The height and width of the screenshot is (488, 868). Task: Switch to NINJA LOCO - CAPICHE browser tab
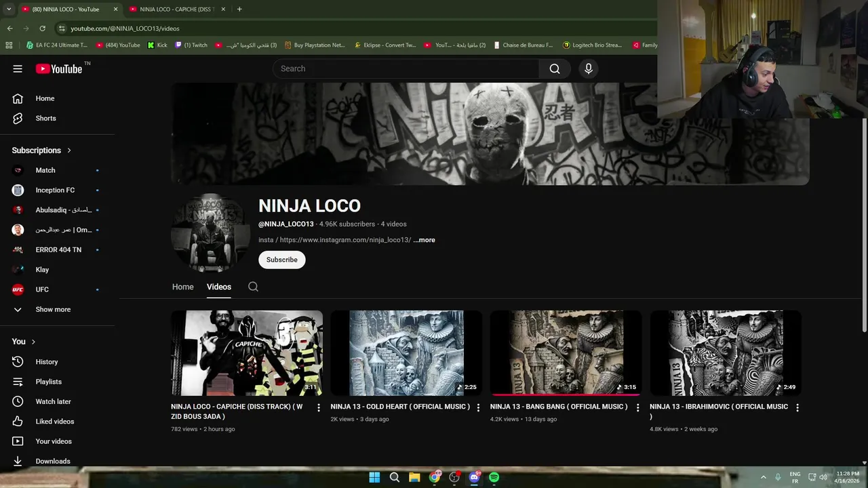click(176, 9)
